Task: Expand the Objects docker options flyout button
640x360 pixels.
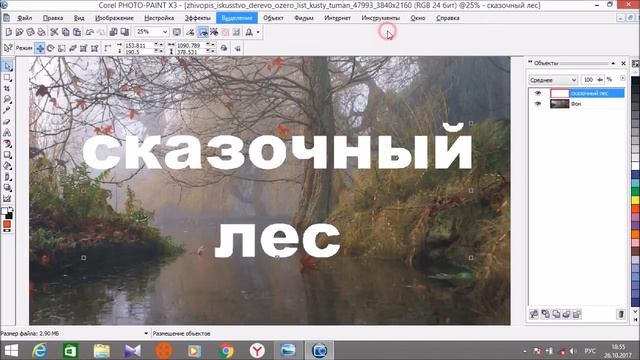Action: (x=622, y=79)
